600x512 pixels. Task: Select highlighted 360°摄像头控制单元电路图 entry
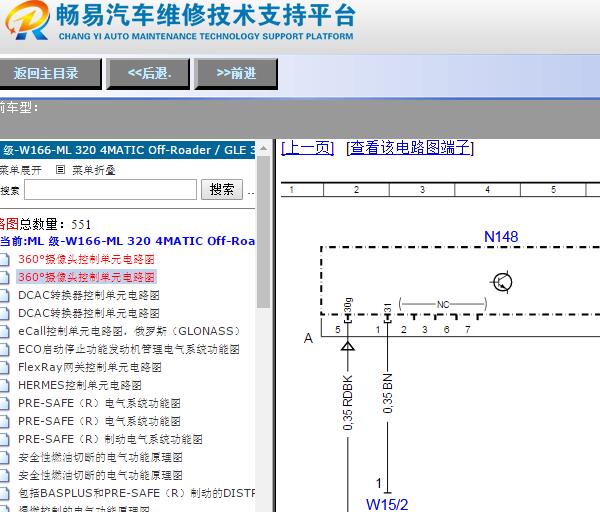pyautogui.click(x=86, y=277)
